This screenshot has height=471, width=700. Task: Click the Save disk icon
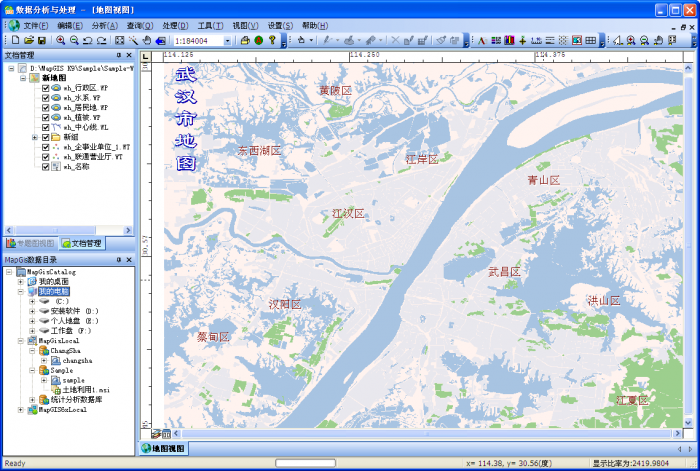[x=42, y=40]
